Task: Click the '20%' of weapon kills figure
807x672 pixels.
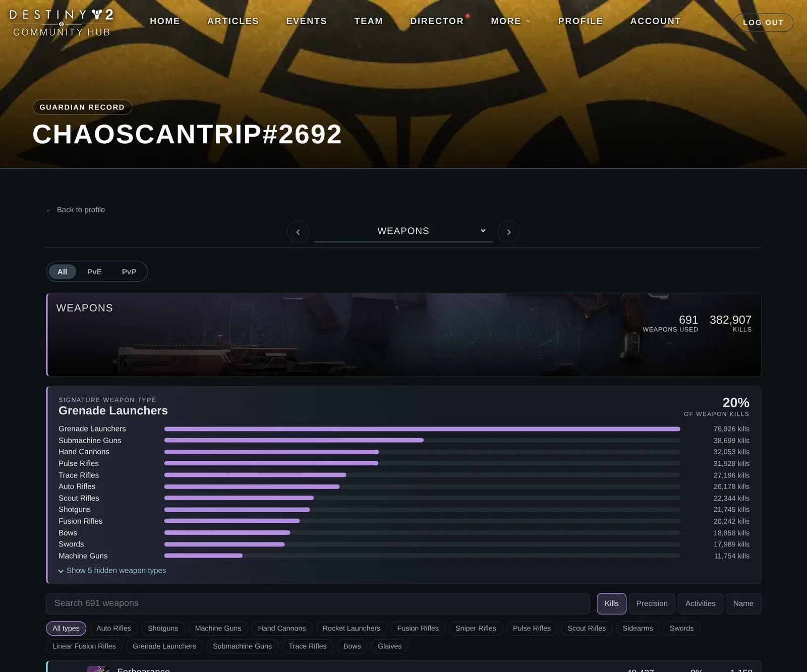Action: [736, 403]
